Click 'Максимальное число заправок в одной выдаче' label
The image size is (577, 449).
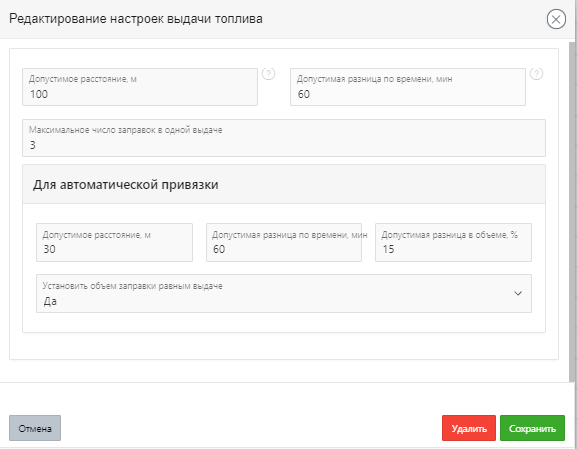tap(125, 130)
